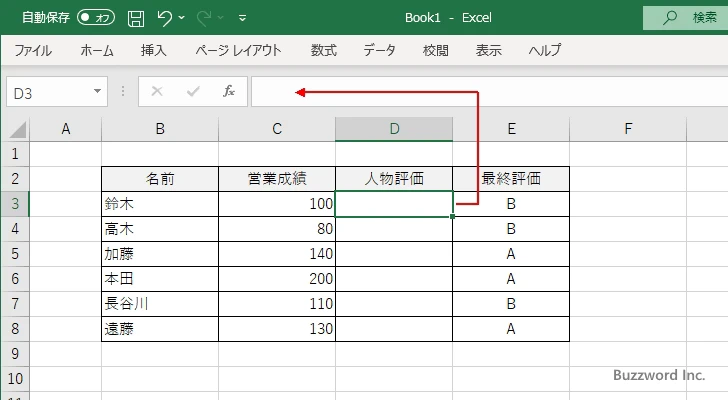Switch to the 挿入 tab
This screenshot has width=728, height=400.
tap(154, 50)
